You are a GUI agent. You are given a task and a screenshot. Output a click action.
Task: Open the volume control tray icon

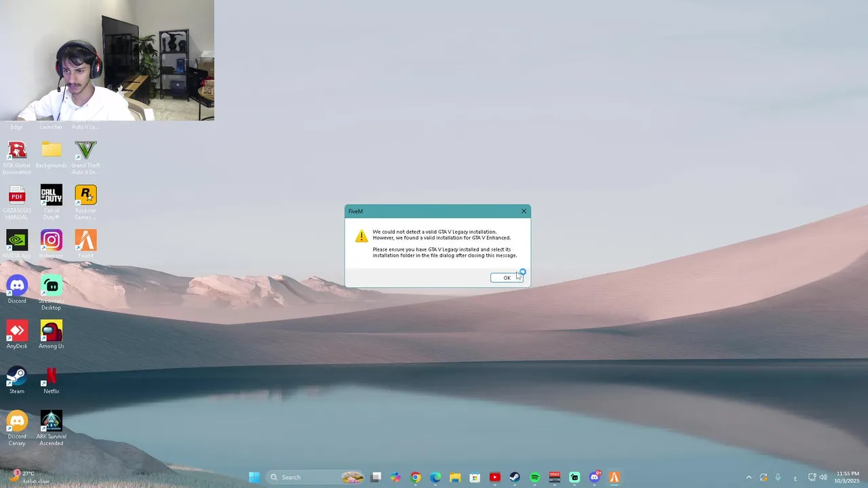coord(823,477)
